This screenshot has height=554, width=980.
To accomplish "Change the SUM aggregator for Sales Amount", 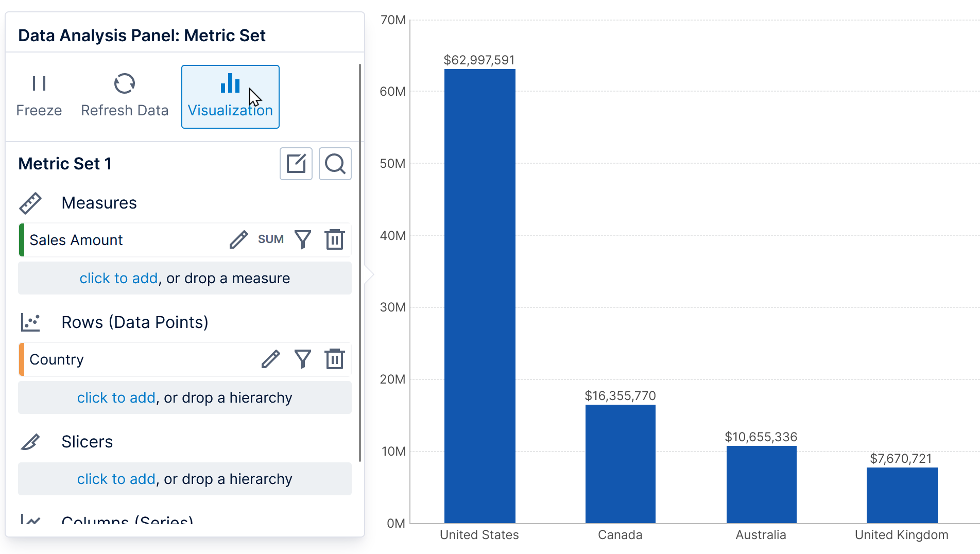I will 270,240.
